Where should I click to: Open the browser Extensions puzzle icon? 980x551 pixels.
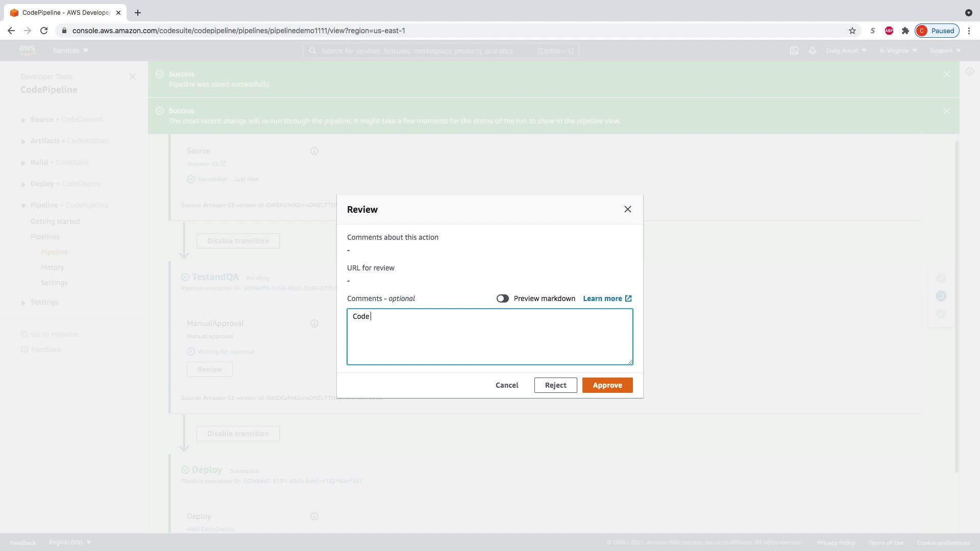905,31
